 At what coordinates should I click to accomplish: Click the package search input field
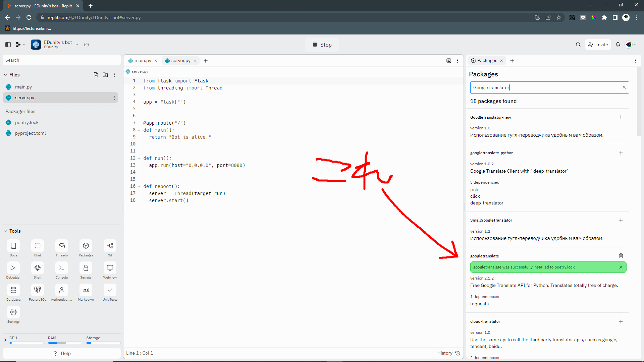point(545,87)
